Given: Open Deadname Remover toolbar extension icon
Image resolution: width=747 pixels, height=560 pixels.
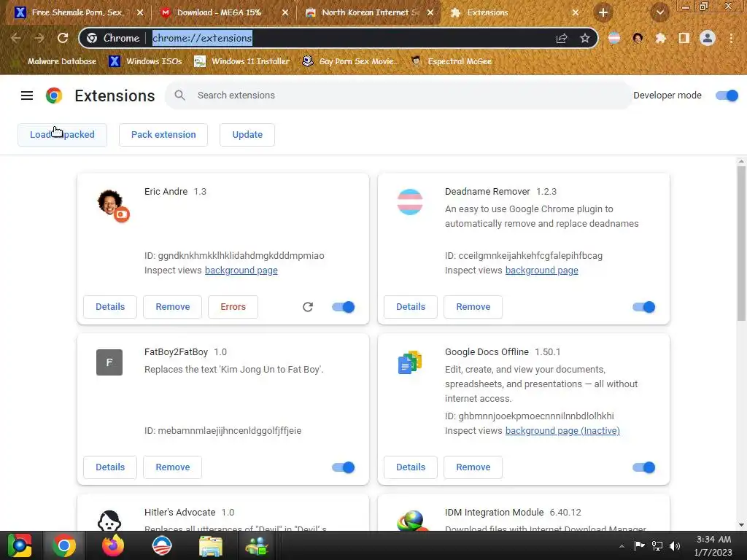Looking at the screenshot, I should pos(614,38).
